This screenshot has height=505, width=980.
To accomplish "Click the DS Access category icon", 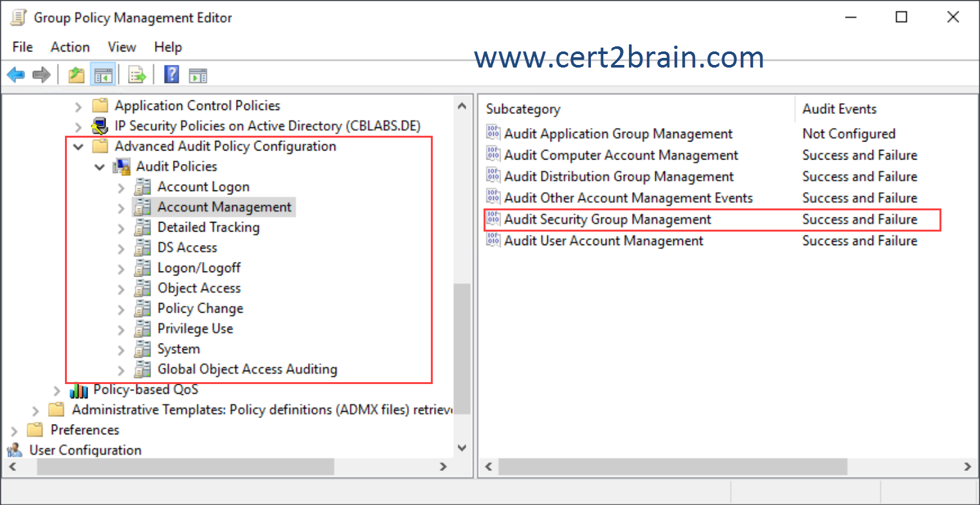I will [142, 248].
